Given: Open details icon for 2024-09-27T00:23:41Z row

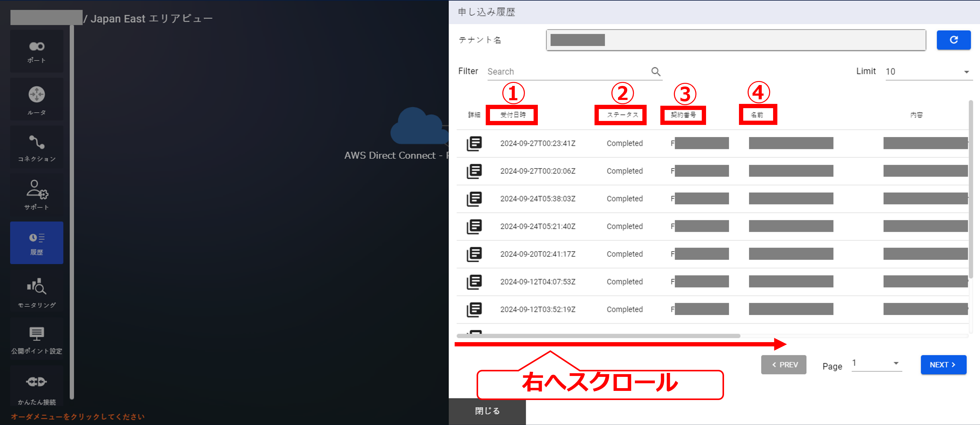Looking at the screenshot, I should [x=474, y=143].
